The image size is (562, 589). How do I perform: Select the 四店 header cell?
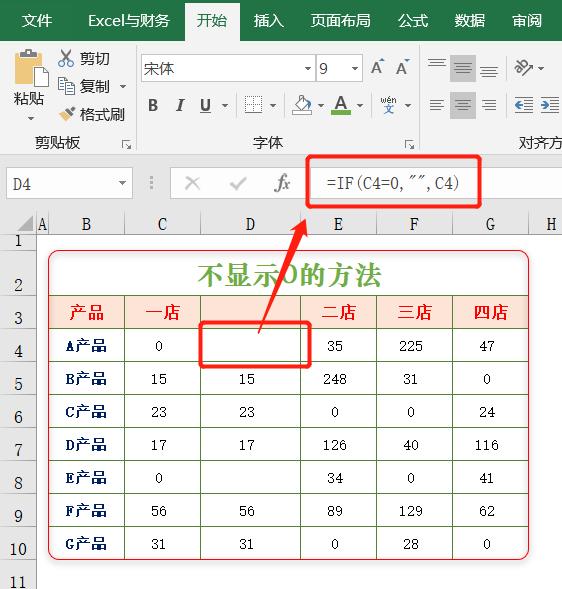click(x=490, y=312)
